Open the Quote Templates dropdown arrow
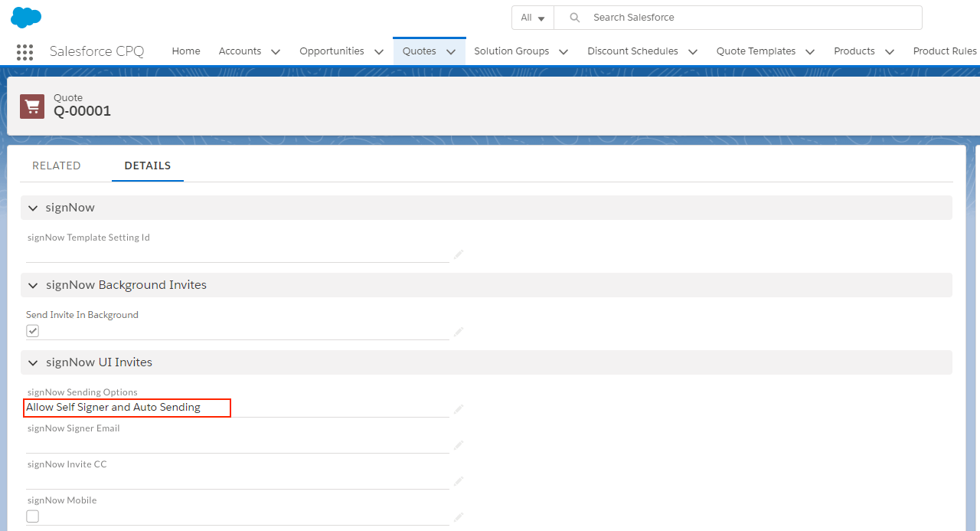 pyautogui.click(x=810, y=52)
